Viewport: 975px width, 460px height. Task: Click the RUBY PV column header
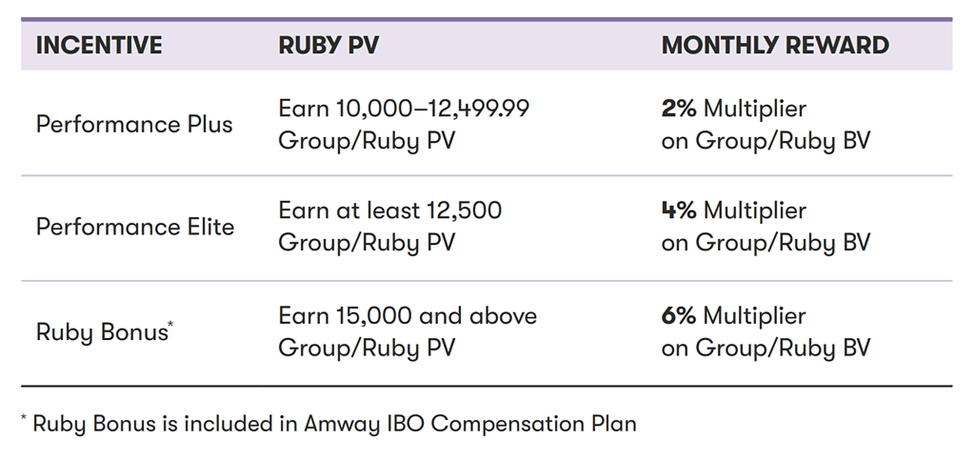click(x=328, y=45)
